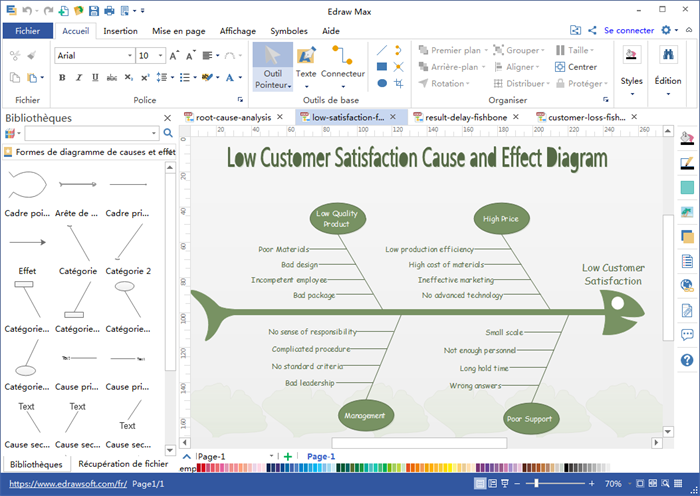Open the help panel in the right sidebar
The height and width of the screenshot is (496, 700).
(687, 360)
